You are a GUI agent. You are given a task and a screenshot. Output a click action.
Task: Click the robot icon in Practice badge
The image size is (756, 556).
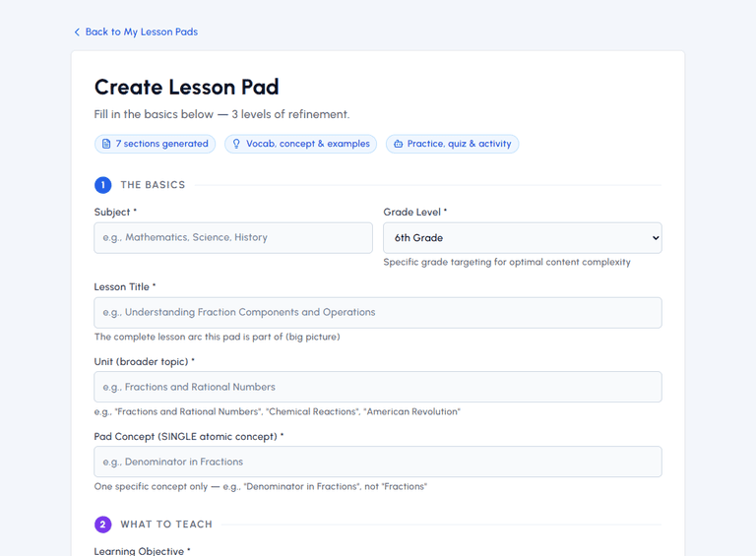(399, 144)
